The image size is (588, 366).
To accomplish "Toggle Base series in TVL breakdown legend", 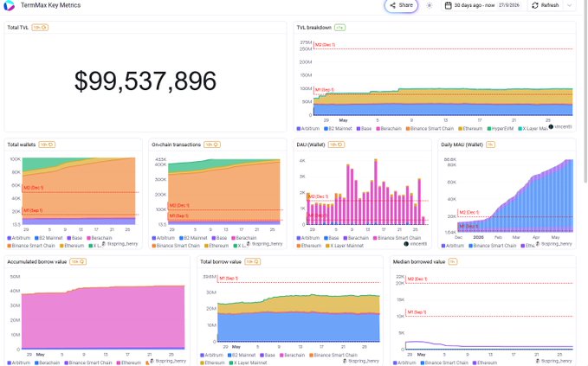I will (x=364, y=129).
